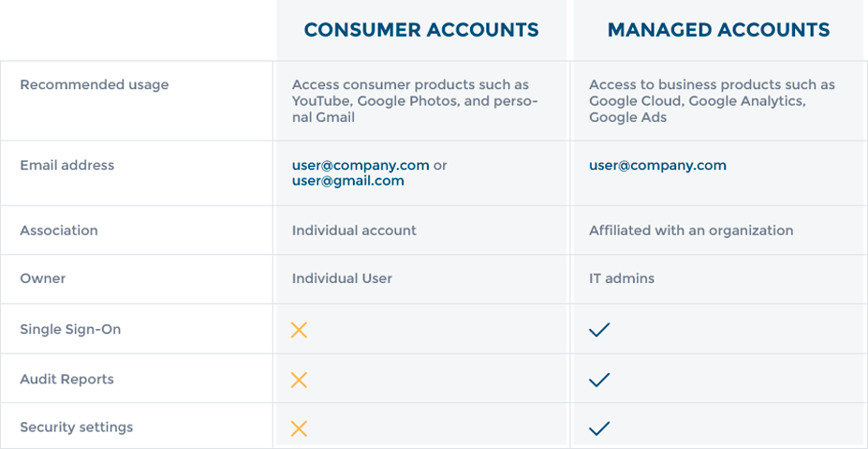Click the checkmark in Security settings row
The height and width of the screenshot is (449, 868).
[x=599, y=428]
